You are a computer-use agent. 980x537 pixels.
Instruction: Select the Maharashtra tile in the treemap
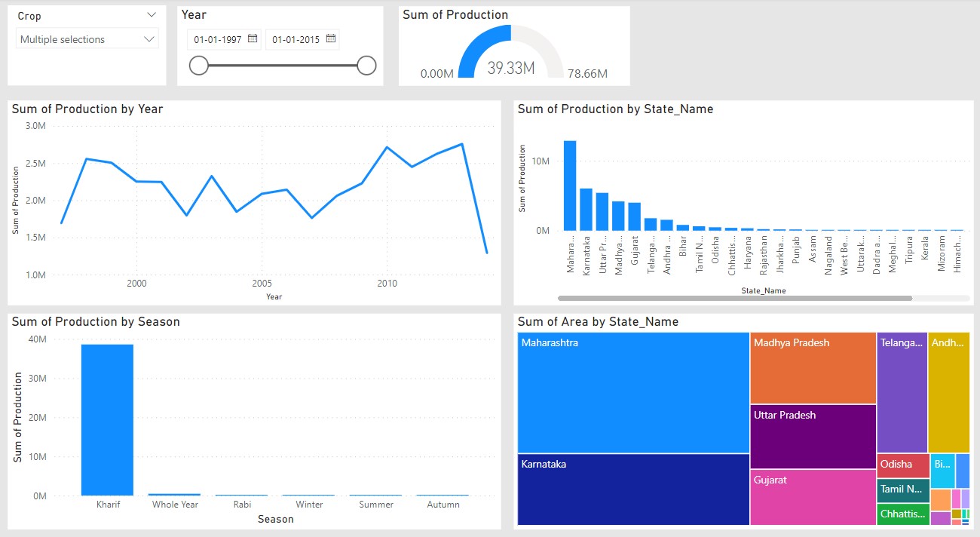633,392
